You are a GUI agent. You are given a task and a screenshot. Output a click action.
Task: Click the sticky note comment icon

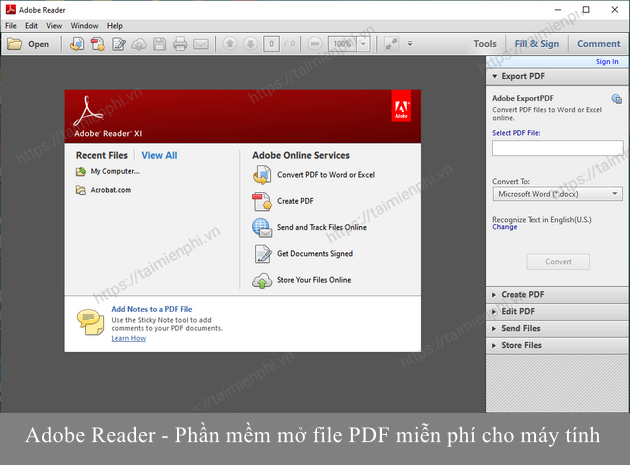[x=90, y=322]
